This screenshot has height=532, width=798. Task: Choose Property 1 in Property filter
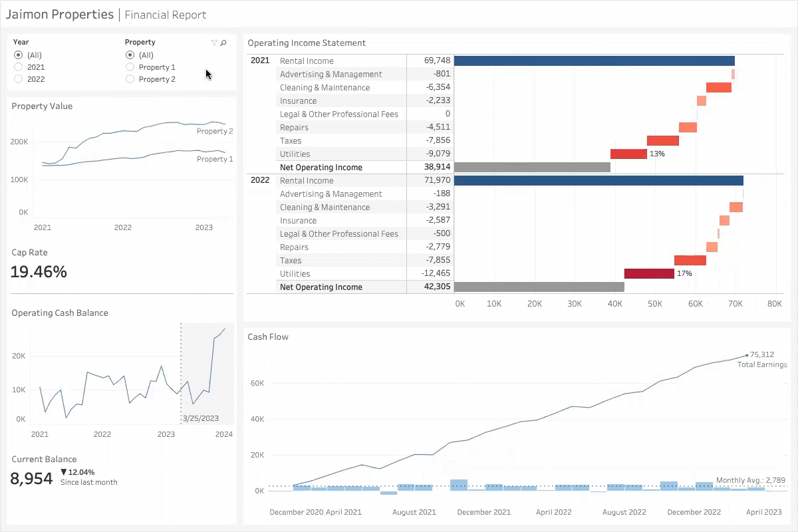coord(130,67)
